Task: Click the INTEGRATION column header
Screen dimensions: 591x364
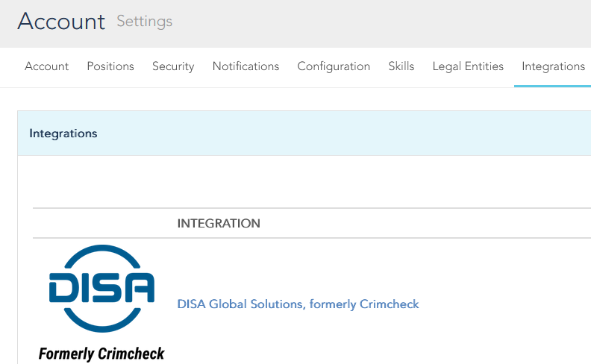Action: click(219, 224)
